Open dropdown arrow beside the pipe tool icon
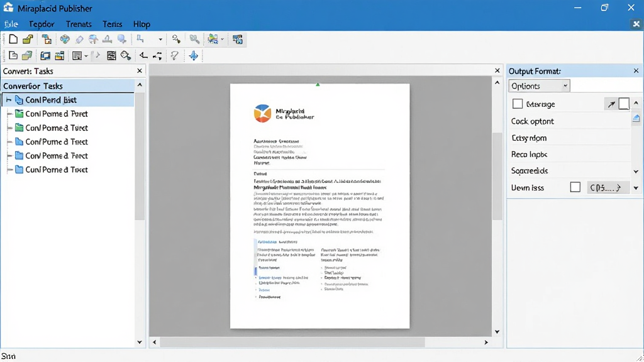Screen dimensions: 644x362 [x=160, y=40]
